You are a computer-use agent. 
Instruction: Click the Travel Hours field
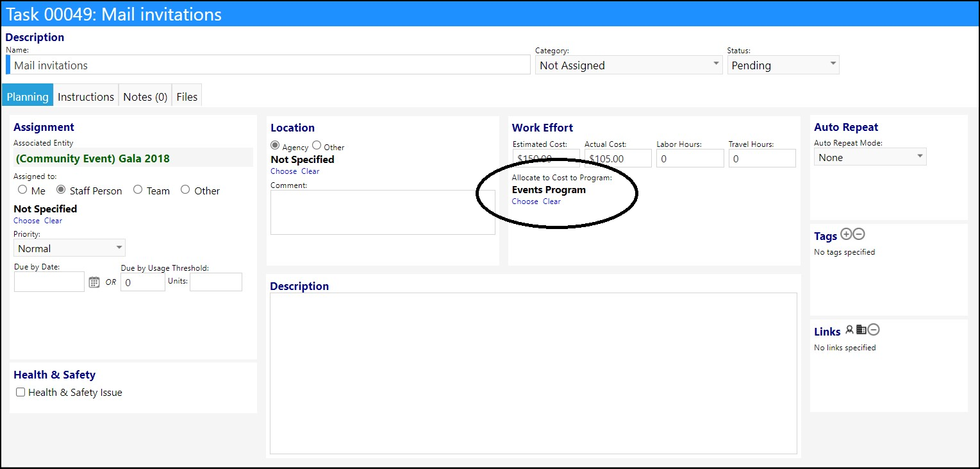(x=762, y=158)
